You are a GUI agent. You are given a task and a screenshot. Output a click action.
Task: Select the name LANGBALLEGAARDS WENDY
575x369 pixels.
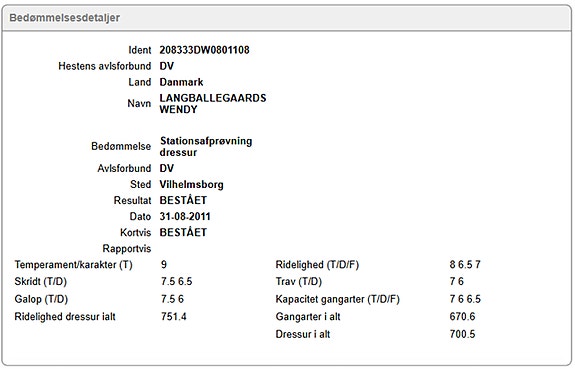tap(213, 103)
